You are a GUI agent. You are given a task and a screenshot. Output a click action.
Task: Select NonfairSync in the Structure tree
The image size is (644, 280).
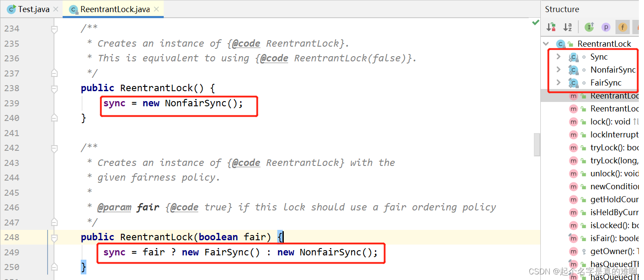[x=613, y=70]
